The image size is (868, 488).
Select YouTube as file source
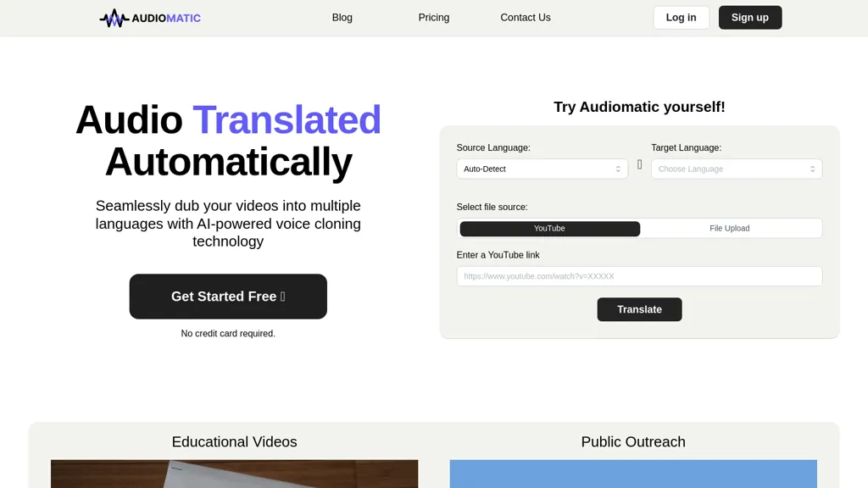coord(549,229)
